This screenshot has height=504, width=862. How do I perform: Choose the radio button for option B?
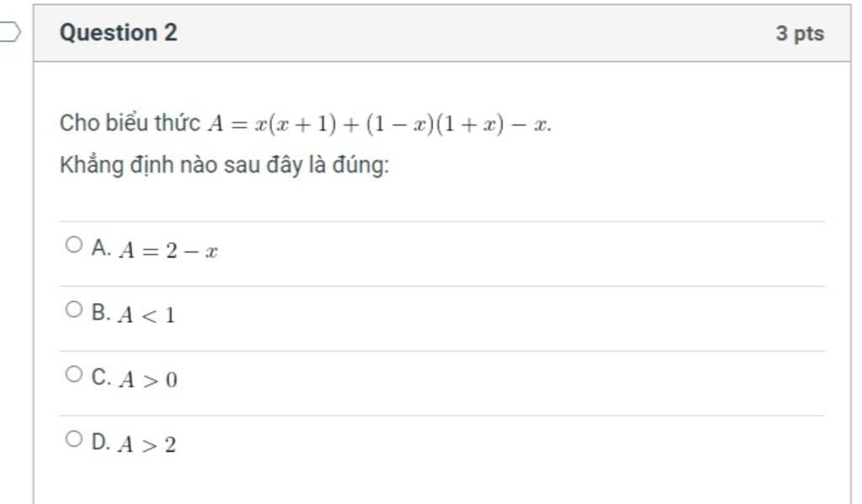tap(74, 310)
